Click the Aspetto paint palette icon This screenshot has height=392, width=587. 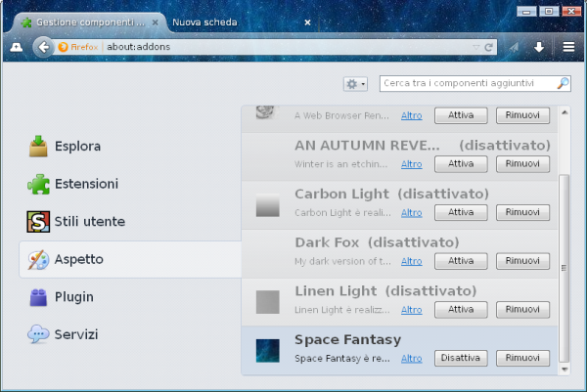38,260
